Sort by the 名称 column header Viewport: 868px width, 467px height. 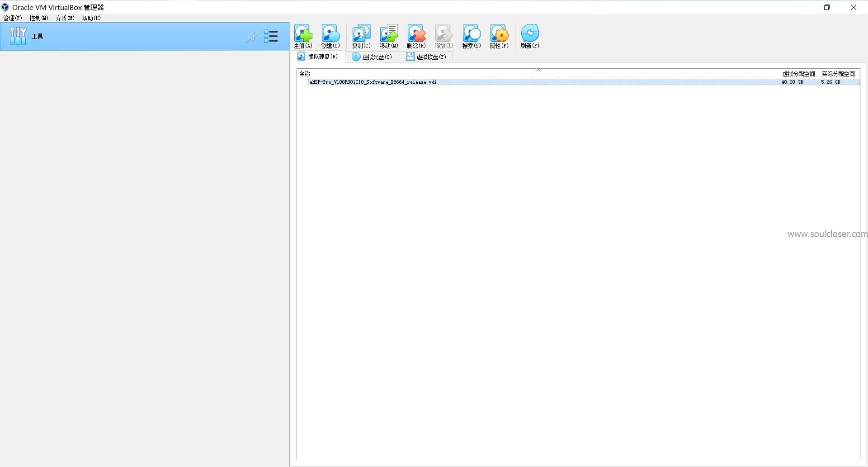coord(538,74)
